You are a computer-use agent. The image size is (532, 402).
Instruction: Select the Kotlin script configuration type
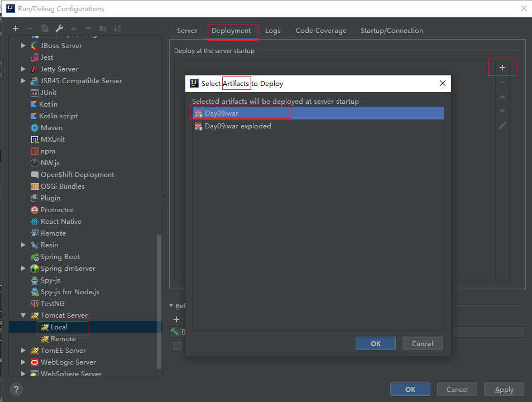[59, 116]
